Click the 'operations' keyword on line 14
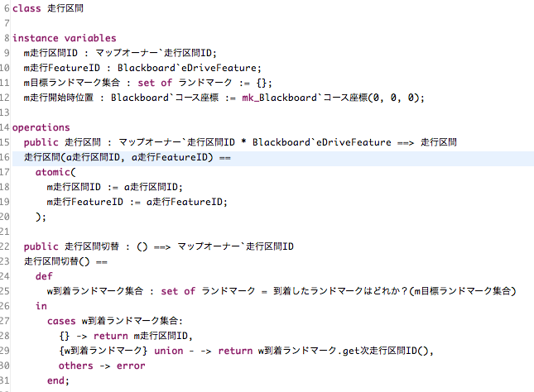The width and height of the screenshot is (534, 392). pos(41,127)
